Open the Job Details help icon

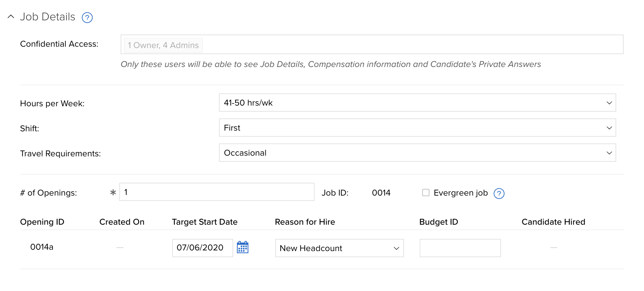point(87,18)
